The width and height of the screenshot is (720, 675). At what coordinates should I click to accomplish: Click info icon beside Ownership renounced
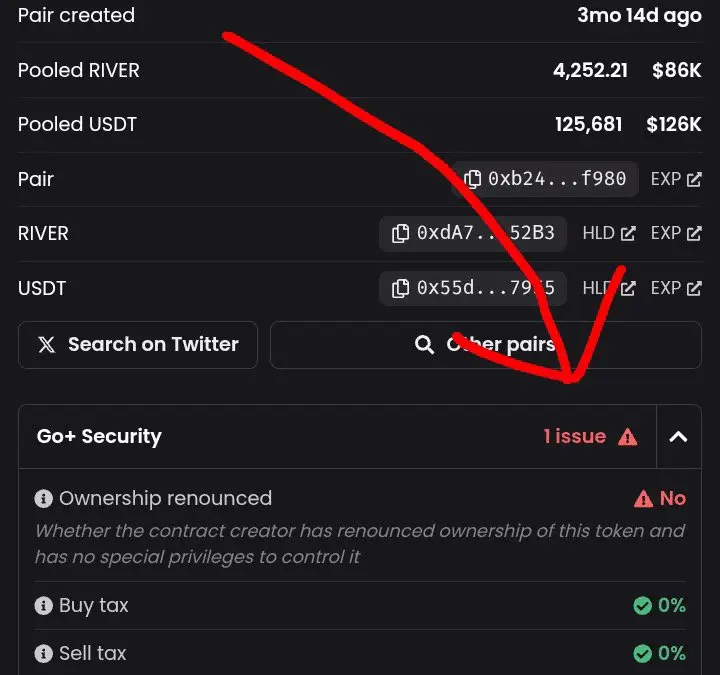click(44, 498)
